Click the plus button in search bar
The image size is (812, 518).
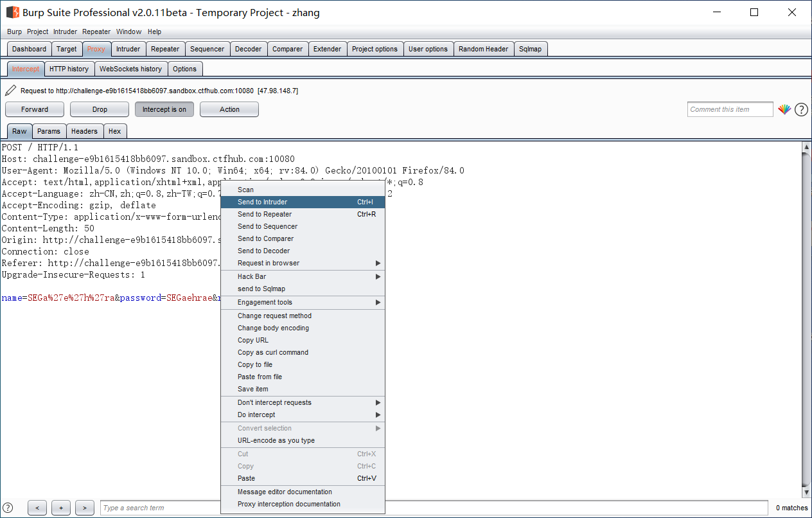coord(61,508)
